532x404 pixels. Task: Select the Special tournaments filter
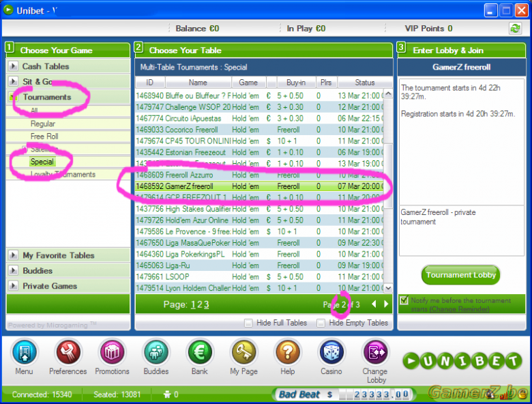[42, 162]
